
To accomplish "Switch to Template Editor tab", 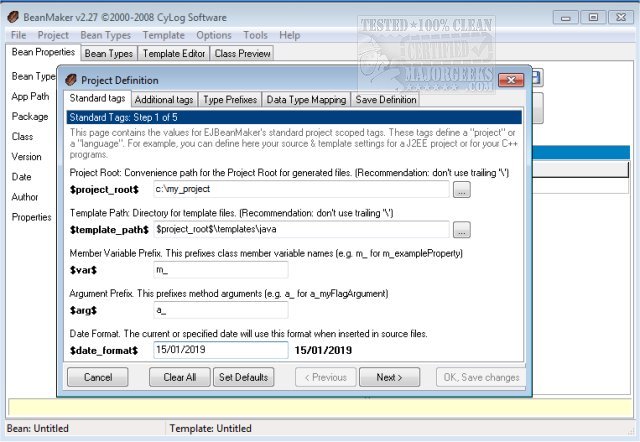I will [x=174, y=53].
